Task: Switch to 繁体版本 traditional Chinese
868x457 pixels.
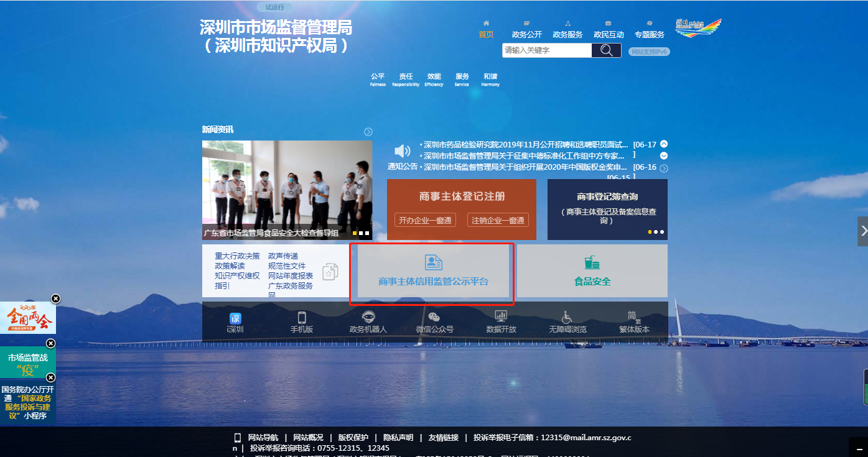Action: click(634, 323)
